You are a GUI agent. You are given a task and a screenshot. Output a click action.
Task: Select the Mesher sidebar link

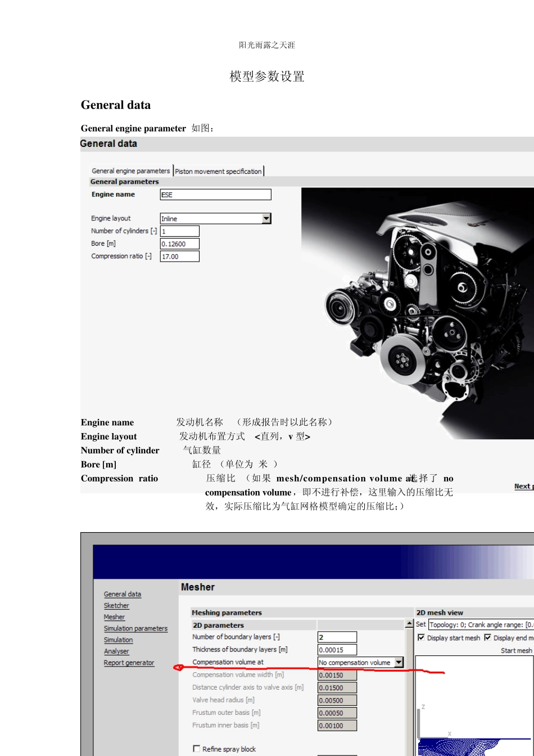(x=114, y=617)
